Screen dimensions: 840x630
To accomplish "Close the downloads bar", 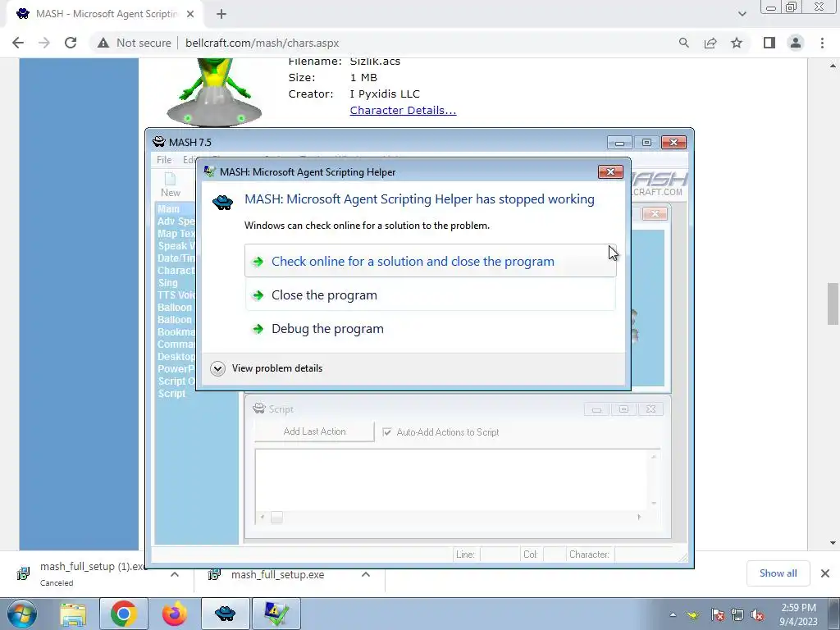I will [x=825, y=573].
